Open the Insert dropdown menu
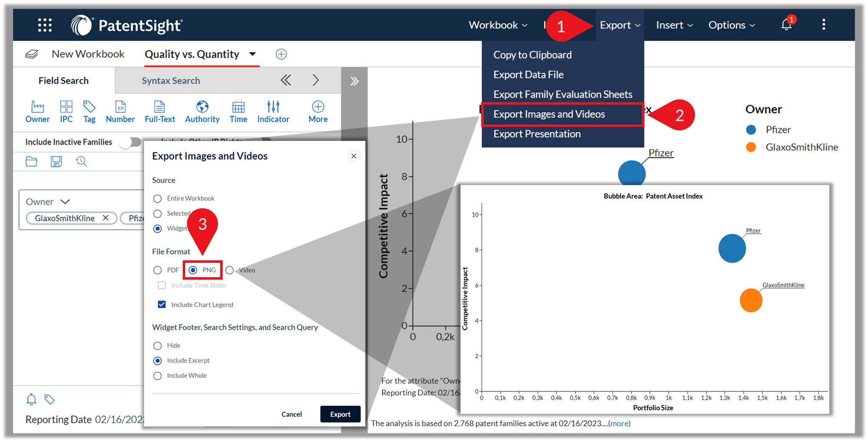This screenshot has height=442, width=868. pyautogui.click(x=674, y=25)
